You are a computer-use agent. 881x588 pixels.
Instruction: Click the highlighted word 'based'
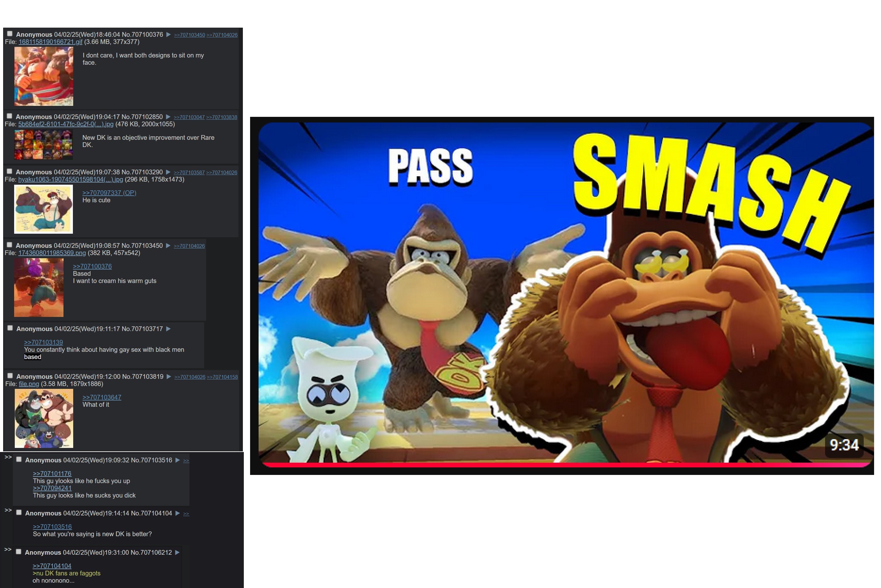pos(33,357)
